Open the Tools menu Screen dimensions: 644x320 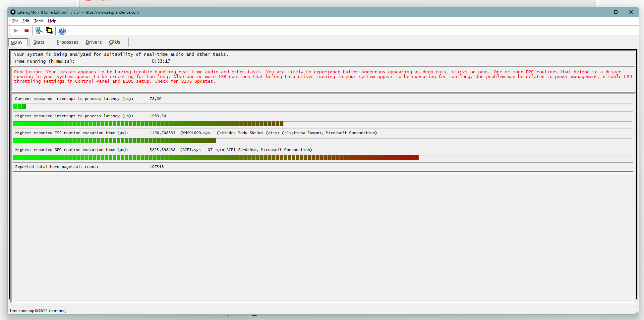[39, 21]
